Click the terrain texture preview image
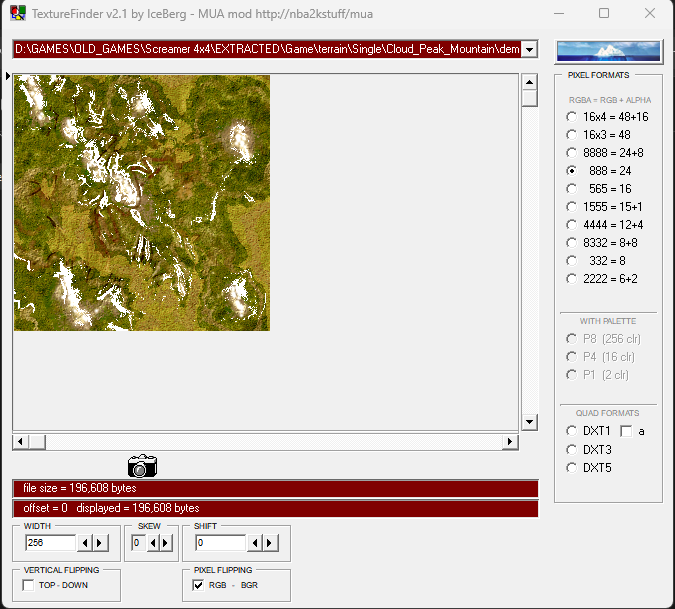 point(142,203)
